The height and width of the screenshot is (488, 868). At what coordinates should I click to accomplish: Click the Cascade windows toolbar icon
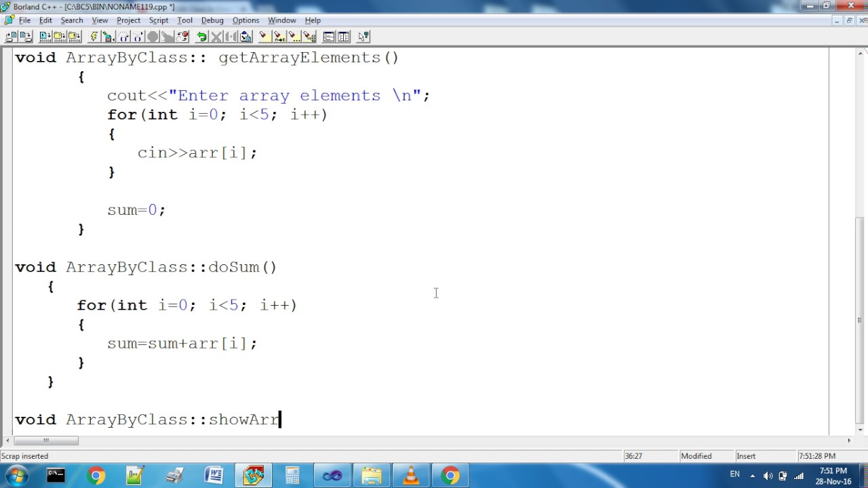pyautogui.click(x=329, y=37)
